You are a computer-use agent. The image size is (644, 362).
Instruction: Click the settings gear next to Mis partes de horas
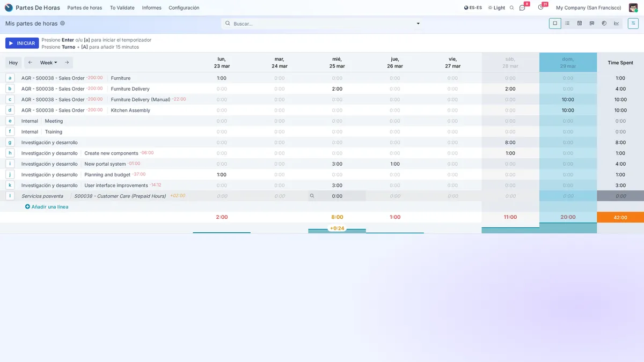tap(63, 23)
